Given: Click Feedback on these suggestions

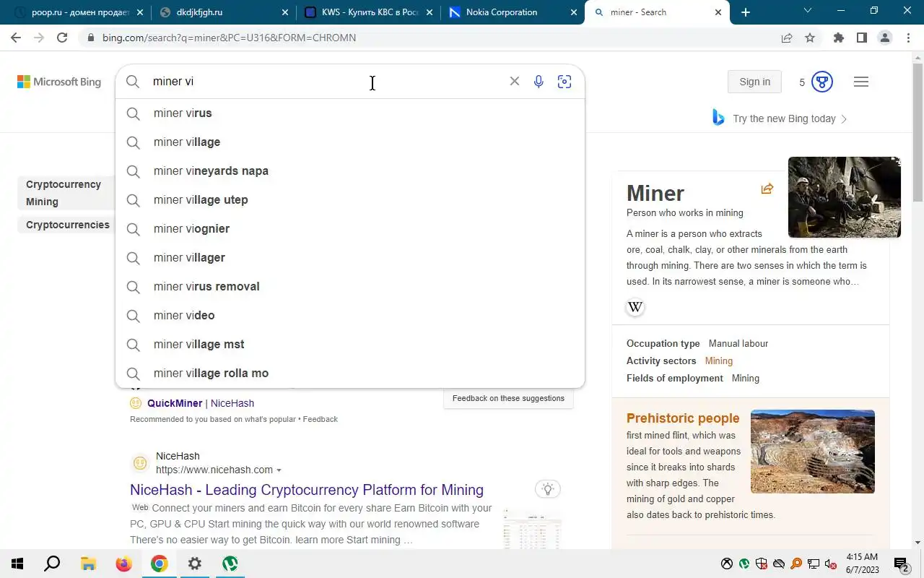Looking at the screenshot, I should click(x=508, y=398).
